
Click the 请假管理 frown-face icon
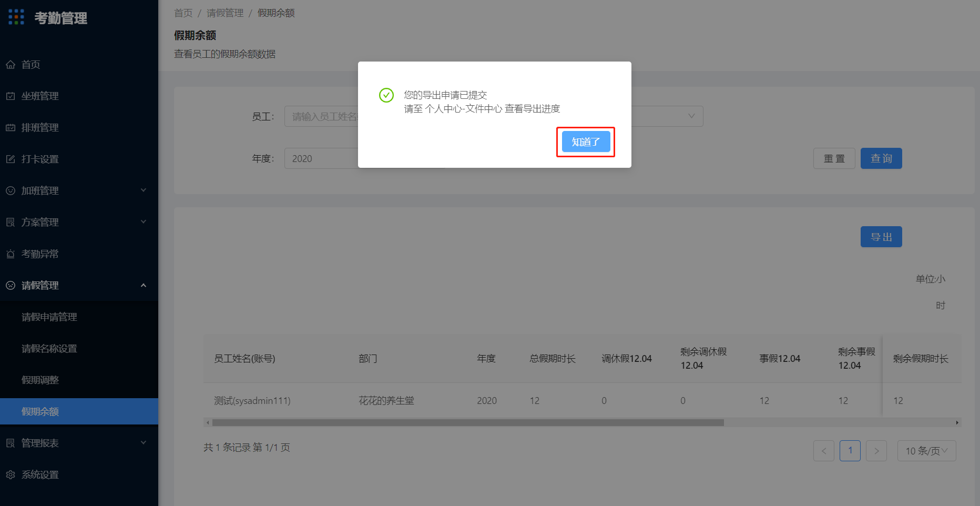coord(11,286)
